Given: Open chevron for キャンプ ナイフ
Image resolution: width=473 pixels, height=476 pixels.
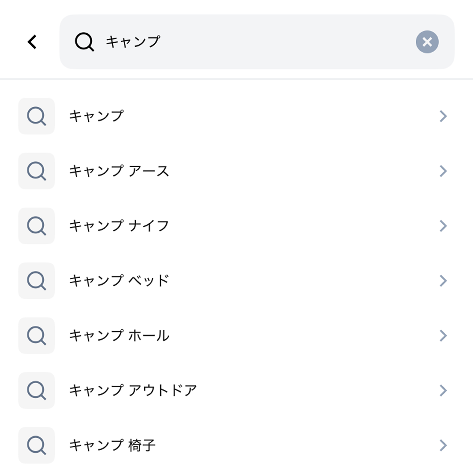Looking at the screenshot, I should click(443, 226).
